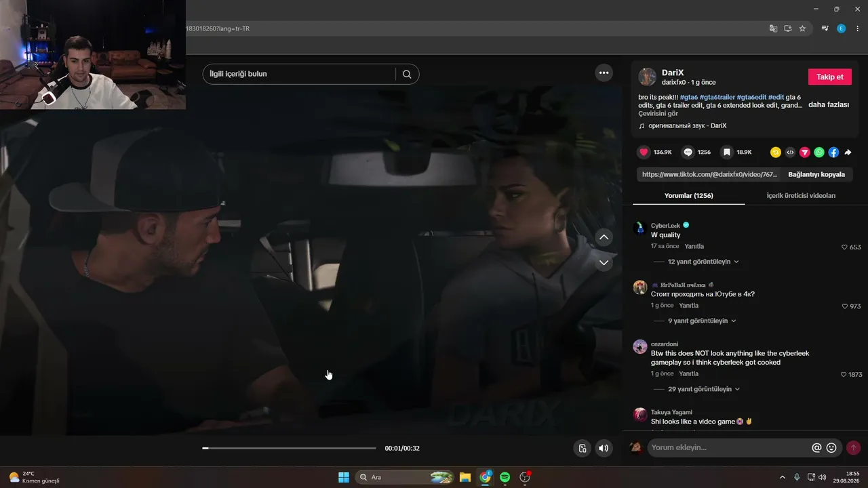Share the video to Facebook
Viewport: 868px width, 488px height.
coord(833,152)
